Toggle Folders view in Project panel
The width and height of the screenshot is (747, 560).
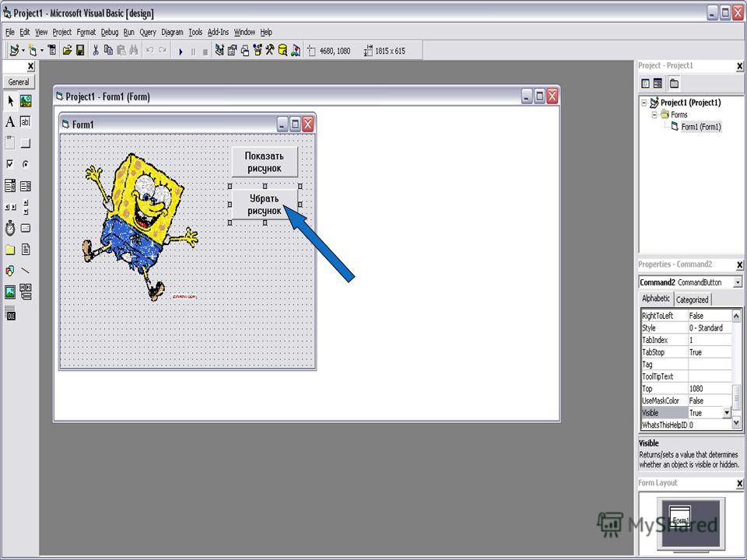tap(674, 84)
